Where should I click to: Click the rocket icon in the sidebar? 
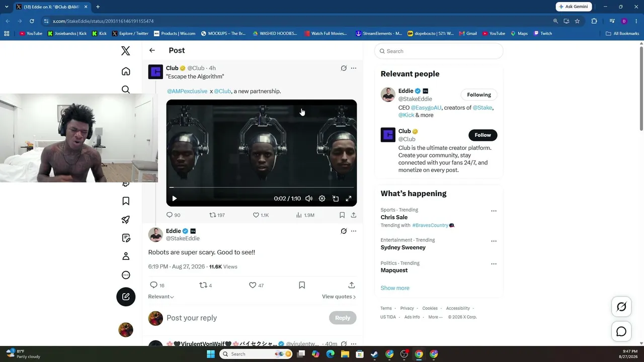coord(126,220)
